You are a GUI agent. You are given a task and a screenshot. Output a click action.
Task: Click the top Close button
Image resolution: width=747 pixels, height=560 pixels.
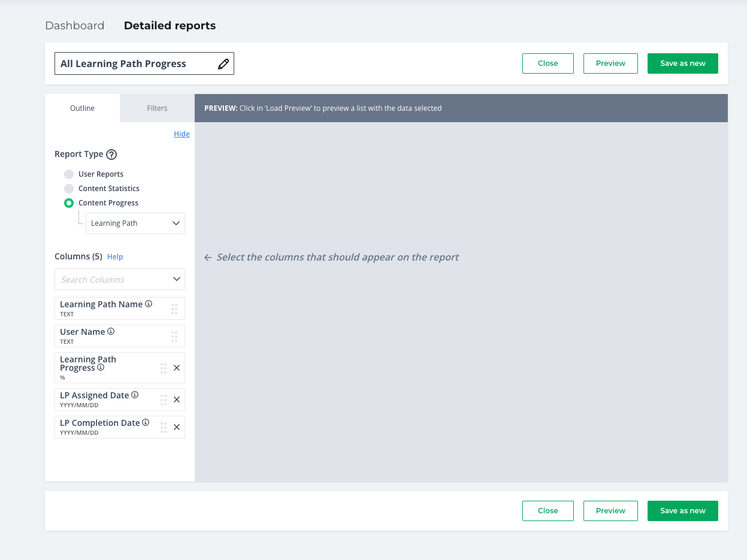[x=548, y=63]
